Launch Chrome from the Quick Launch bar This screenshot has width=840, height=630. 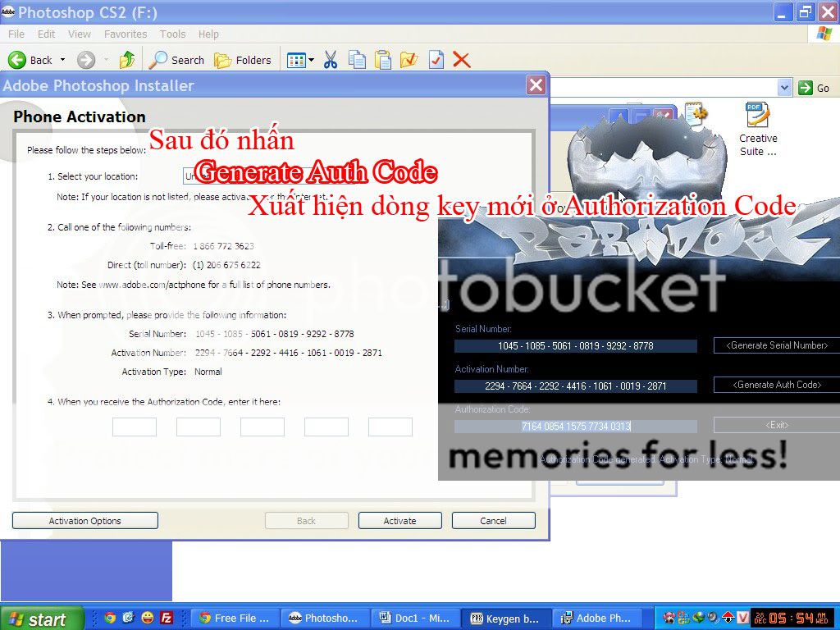coord(110,618)
